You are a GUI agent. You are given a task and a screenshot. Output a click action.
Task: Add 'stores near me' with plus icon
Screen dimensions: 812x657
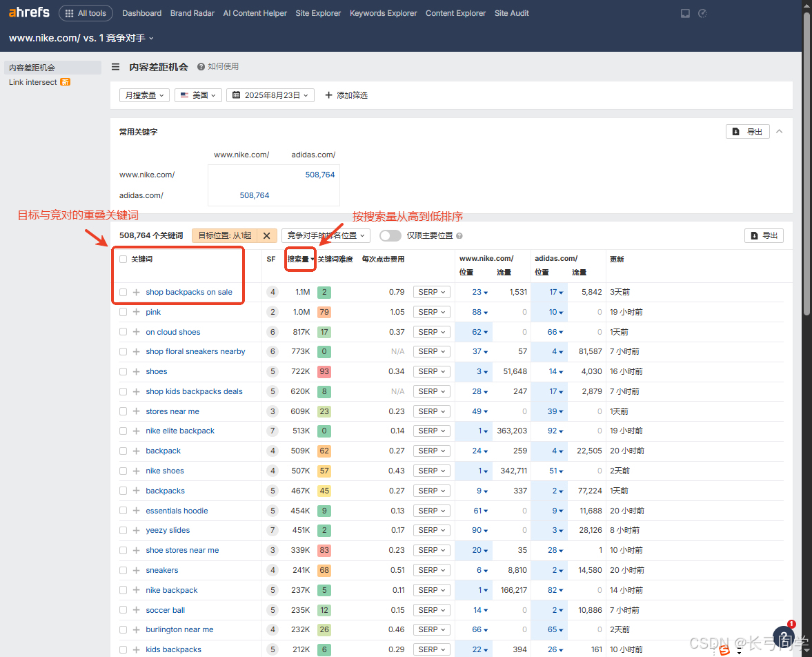pyautogui.click(x=136, y=411)
